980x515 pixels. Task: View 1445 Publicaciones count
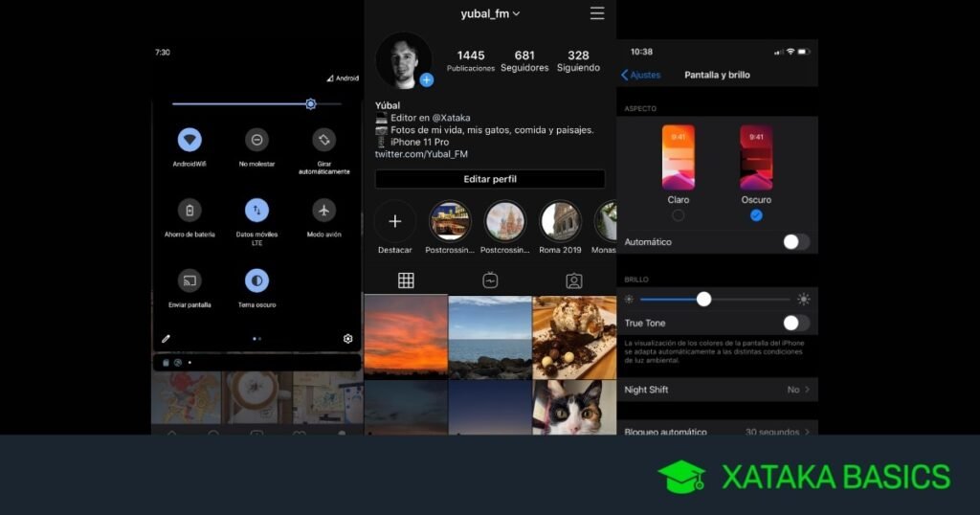tap(471, 60)
